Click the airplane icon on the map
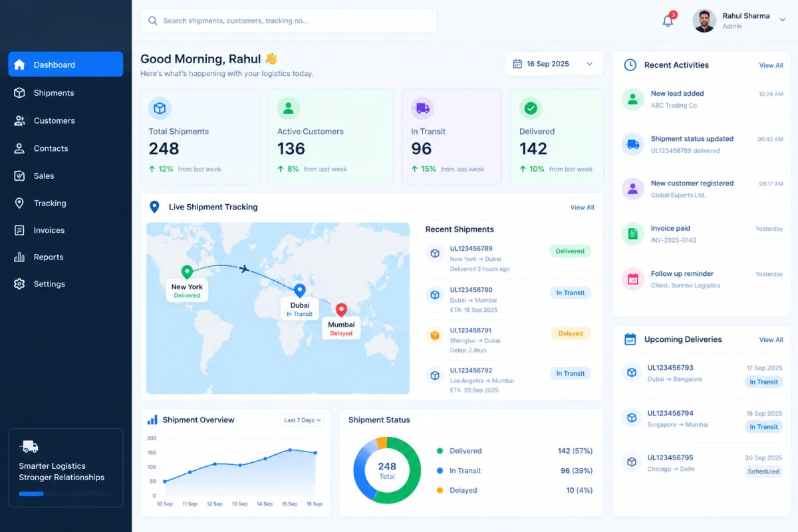Screen dimensions: 798x532 [x=244, y=269]
